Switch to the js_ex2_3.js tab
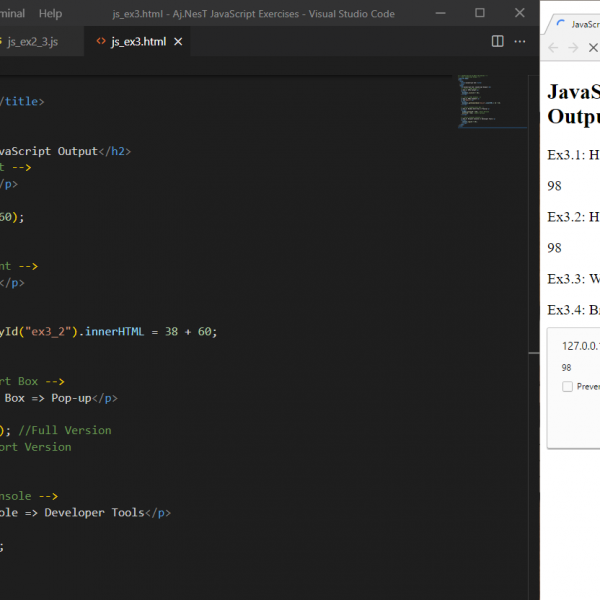 (x=32, y=42)
